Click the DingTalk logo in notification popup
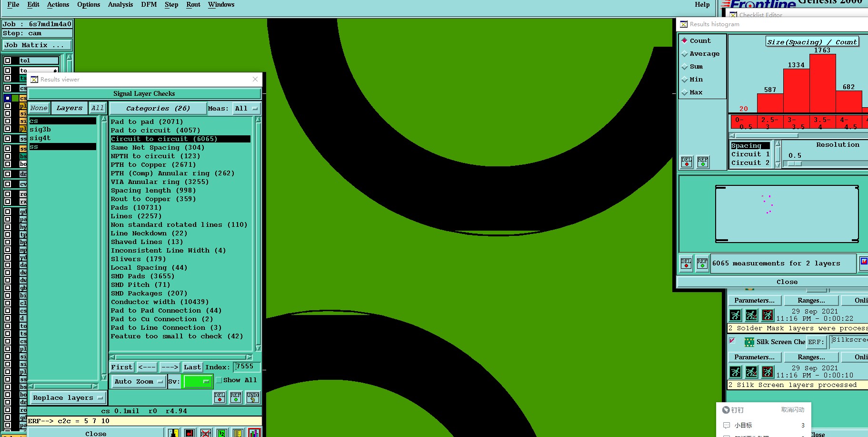Image resolution: width=868 pixels, height=437 pixels. coord(726,410)
